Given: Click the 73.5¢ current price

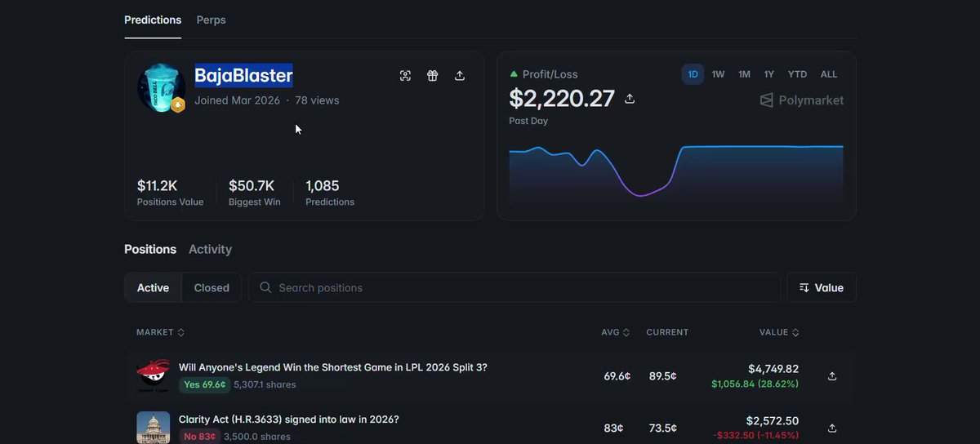Looking at the screenshot, I should tap(663, 428).
